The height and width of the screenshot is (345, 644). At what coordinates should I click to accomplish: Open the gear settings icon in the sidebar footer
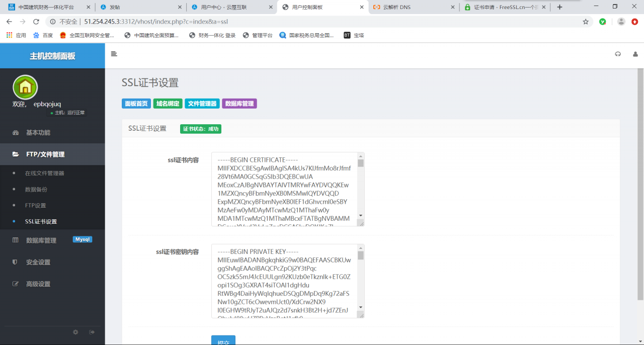coord(75,332)
